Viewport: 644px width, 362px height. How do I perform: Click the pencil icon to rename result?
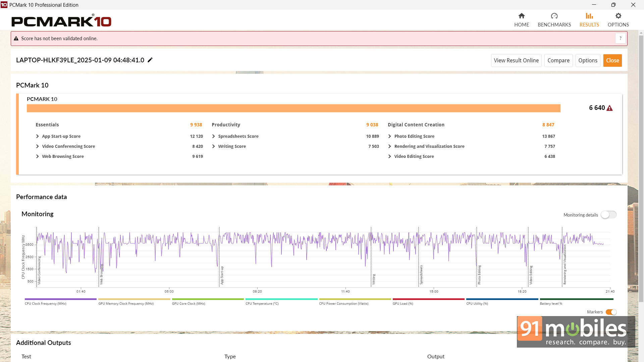[150, 60]
